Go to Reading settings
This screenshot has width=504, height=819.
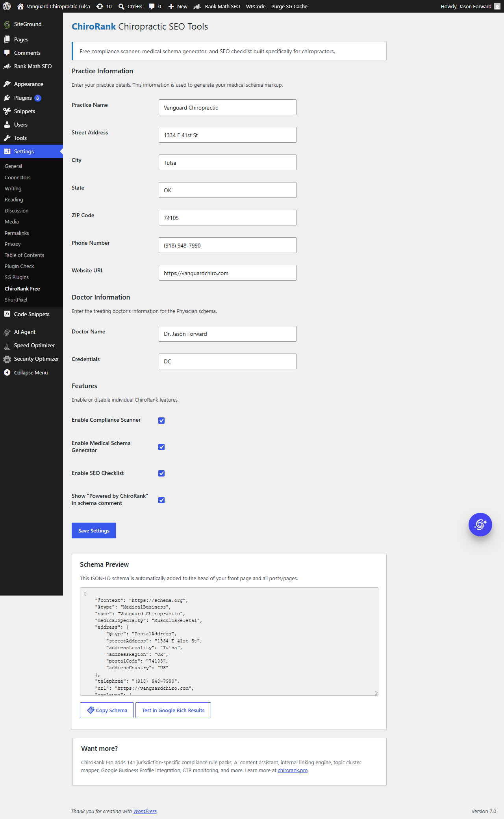[14, 200]
